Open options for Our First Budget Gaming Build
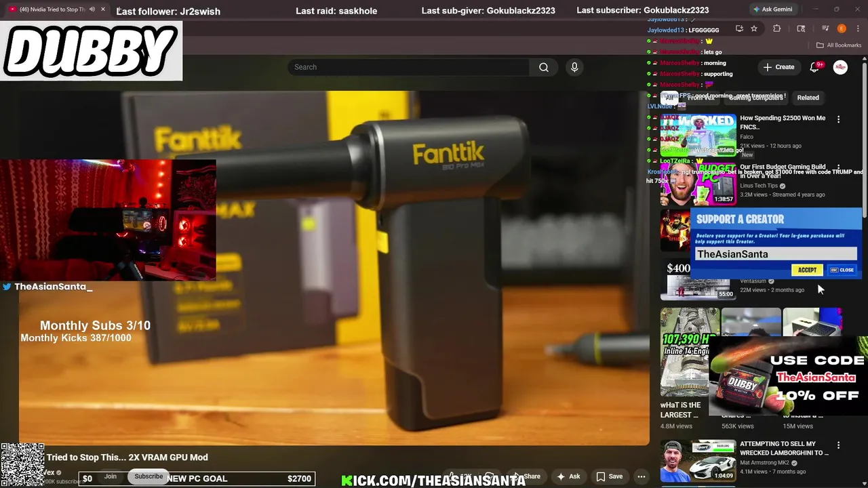Image resolution: width=868 pixels, height=488 pixels. 838,167
